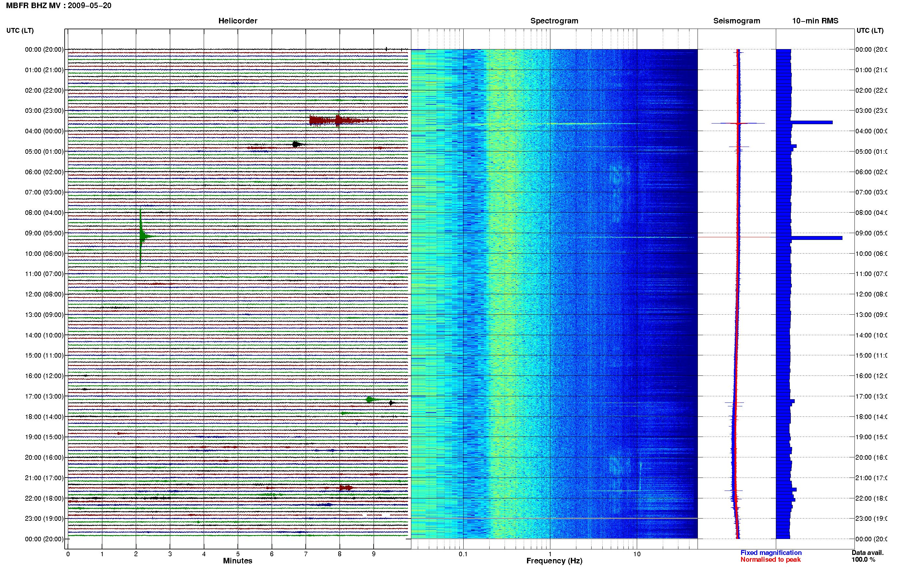Click the '0.1' tick on the frequency axis
This screenshot has width=924, height=578.
463,554
